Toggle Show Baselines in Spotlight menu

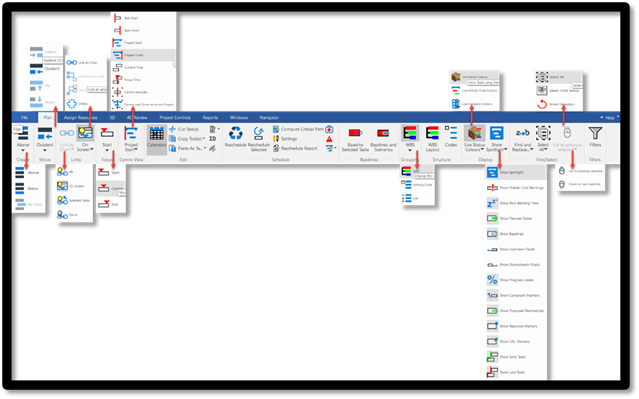[516, 234]
